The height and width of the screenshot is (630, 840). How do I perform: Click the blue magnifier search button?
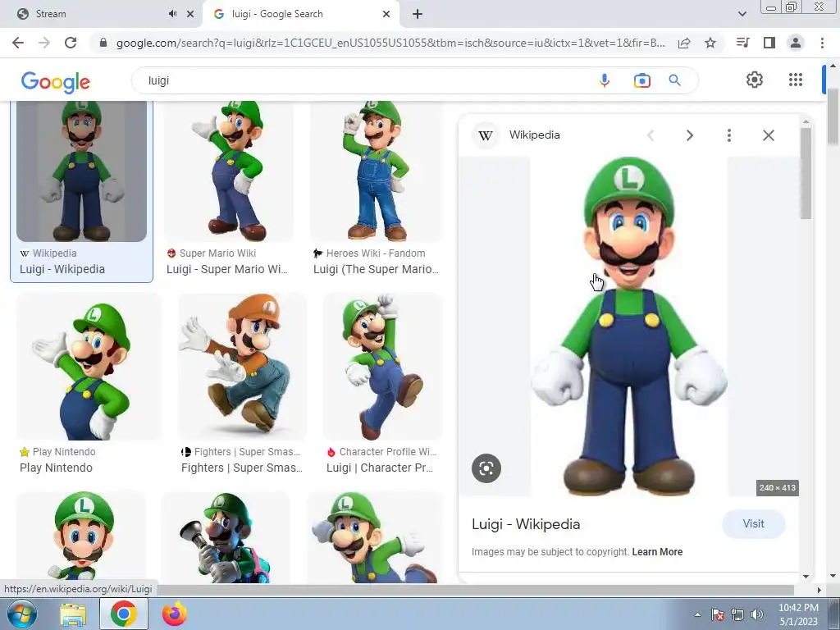674,80
